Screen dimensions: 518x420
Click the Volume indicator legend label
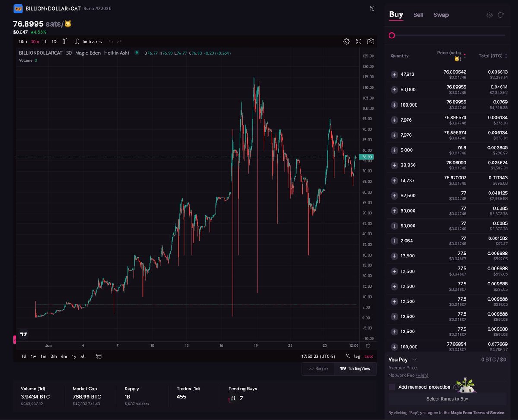pos(25,60)
